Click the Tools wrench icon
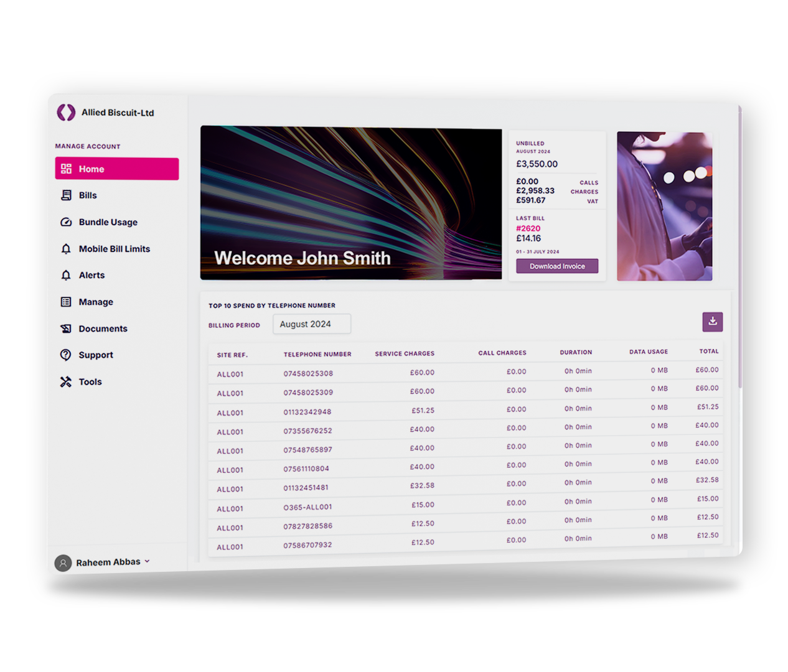The image size is (788, 672). point(66,381)
